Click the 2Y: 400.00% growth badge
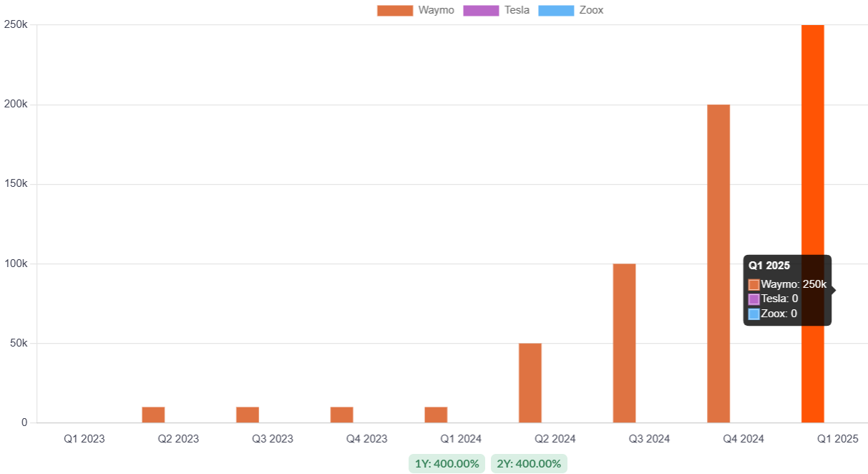 pos(529,463)
